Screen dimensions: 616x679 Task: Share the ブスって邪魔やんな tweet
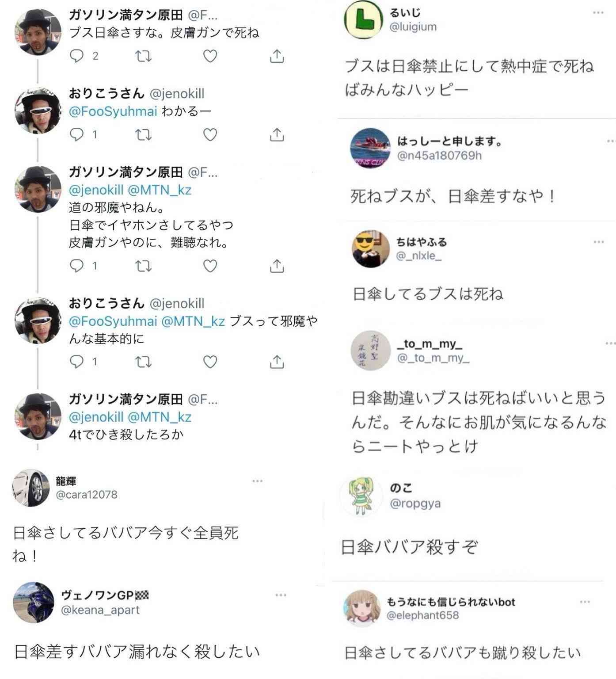coord(277,362)
